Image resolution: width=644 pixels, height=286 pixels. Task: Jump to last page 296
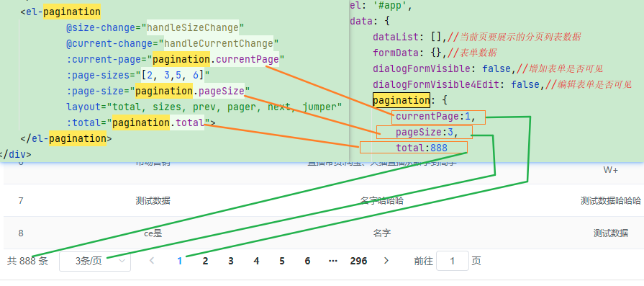coord(358,261)
